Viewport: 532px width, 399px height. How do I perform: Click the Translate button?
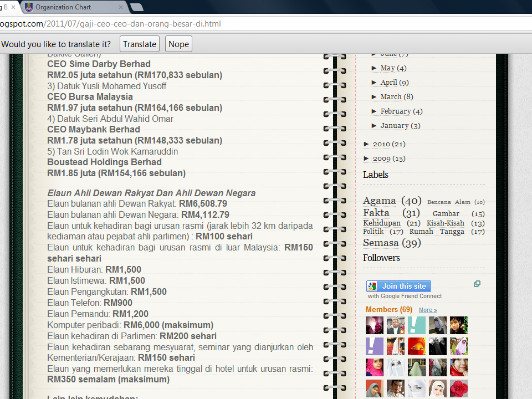coord(140,44)
